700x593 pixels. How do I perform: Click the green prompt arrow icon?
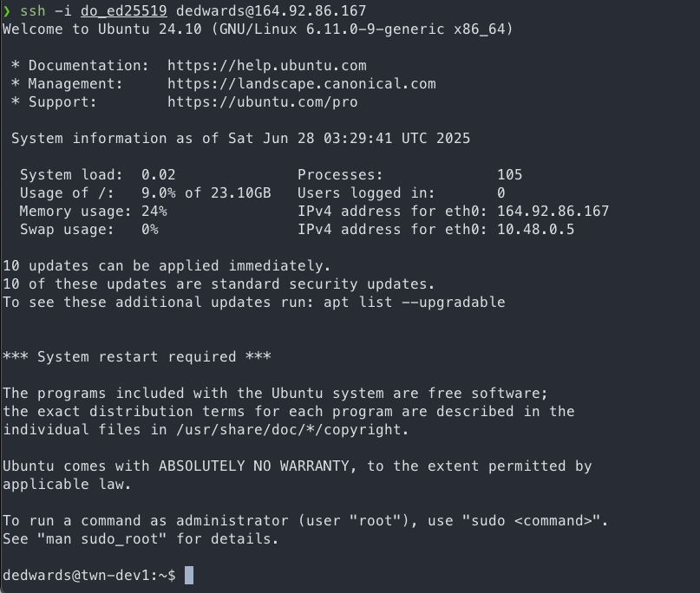[6, 11]
